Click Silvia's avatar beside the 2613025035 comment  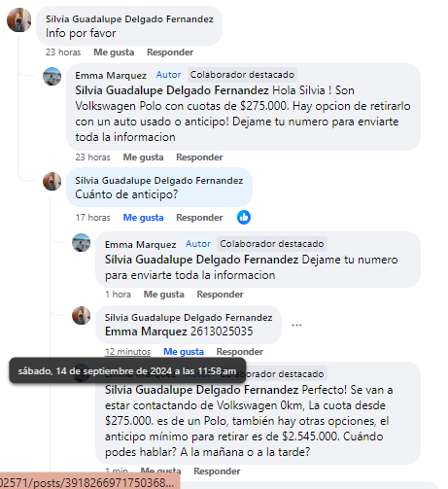tap(82, 315)
